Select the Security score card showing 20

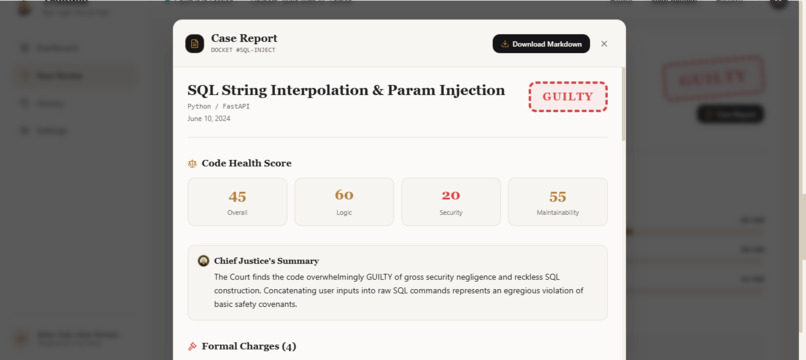pos(451,202)
